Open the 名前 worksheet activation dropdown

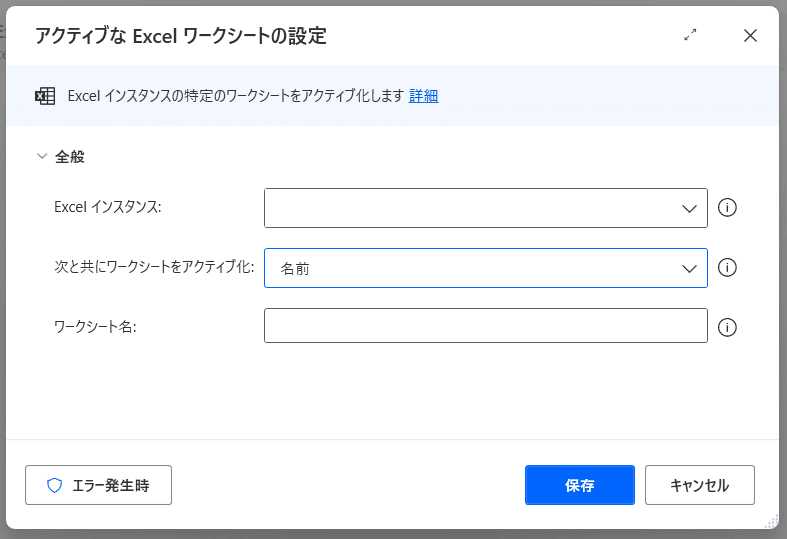click(x=472, y=268)
